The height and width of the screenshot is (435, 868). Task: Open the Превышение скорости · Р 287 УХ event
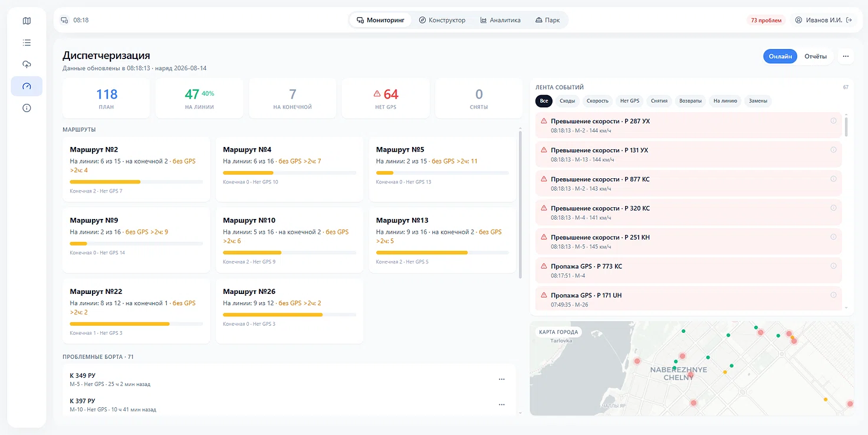(x=689, y=125)
